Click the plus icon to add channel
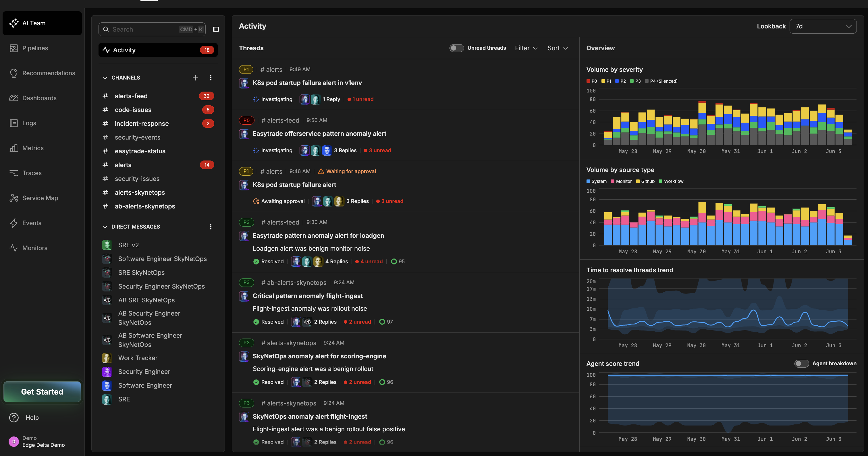Viewport: 868px width, 456px height. 195,78
